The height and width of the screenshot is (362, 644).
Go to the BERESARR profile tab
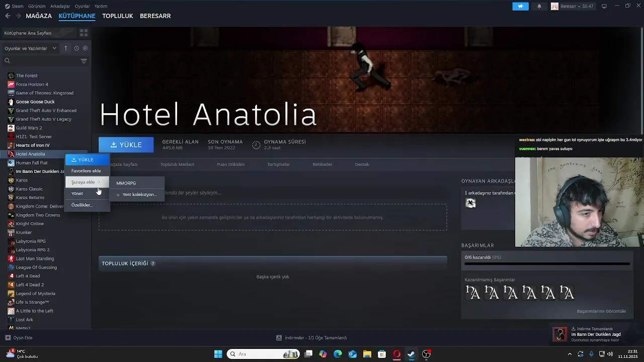point(155,16)
